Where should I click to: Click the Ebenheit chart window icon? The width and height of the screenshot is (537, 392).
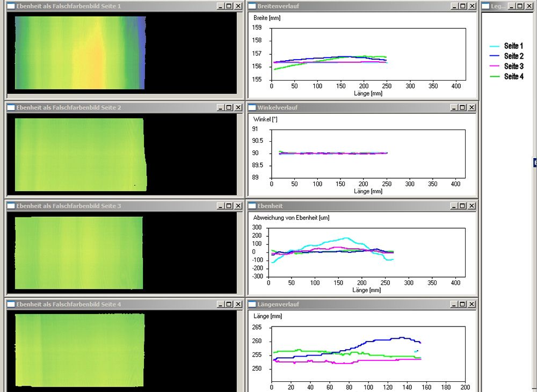click(252, 206)
